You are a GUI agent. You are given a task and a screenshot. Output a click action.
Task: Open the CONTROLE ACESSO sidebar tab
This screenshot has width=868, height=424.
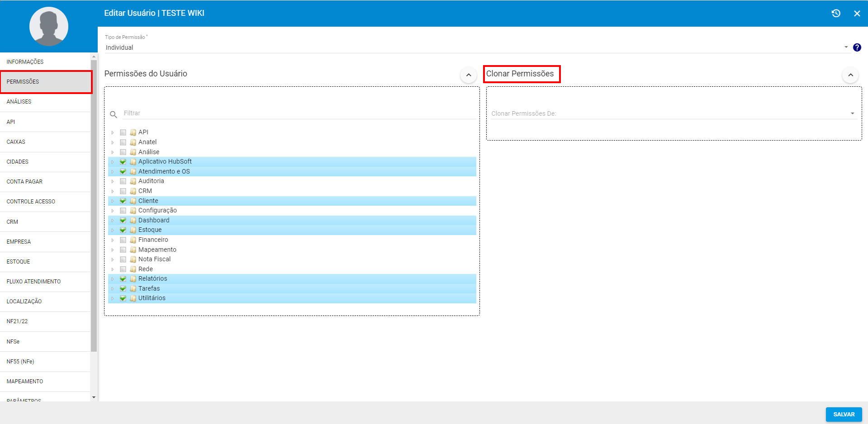(x=31, y=202)
